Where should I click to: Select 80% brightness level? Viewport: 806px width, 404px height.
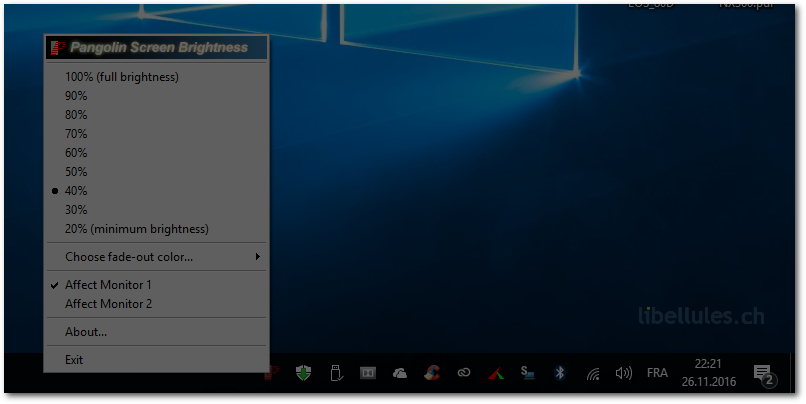click(157, 115)
